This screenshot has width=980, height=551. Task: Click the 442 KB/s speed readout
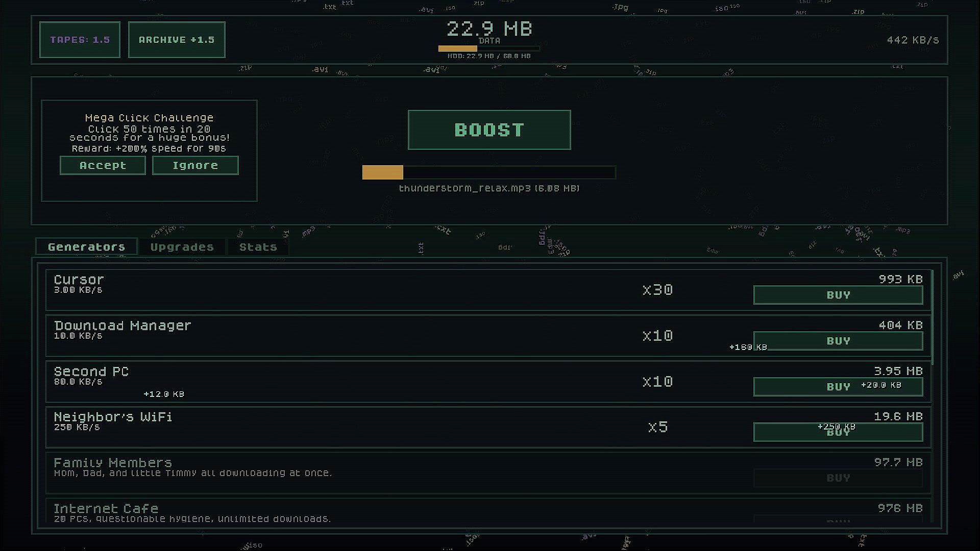click(x=912, y=40)
